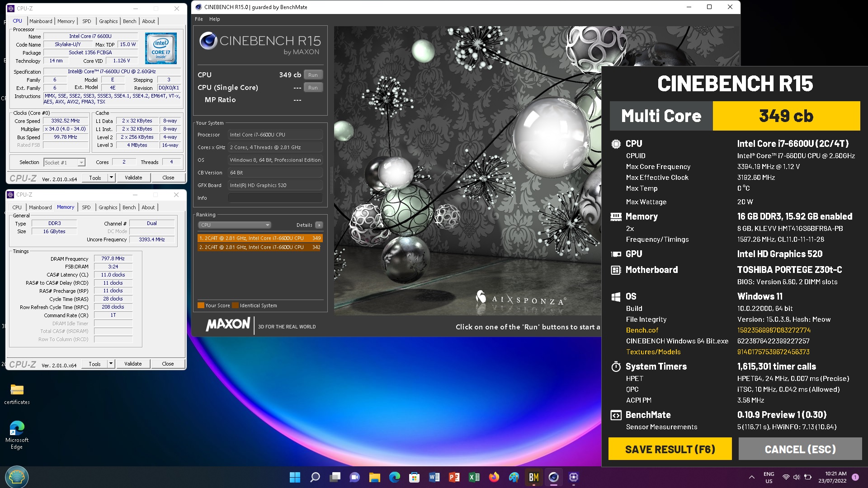Open Microsoft Edge desktop shortcut
This screenshot has width=868, height=488.
click(x=17, y=435)
